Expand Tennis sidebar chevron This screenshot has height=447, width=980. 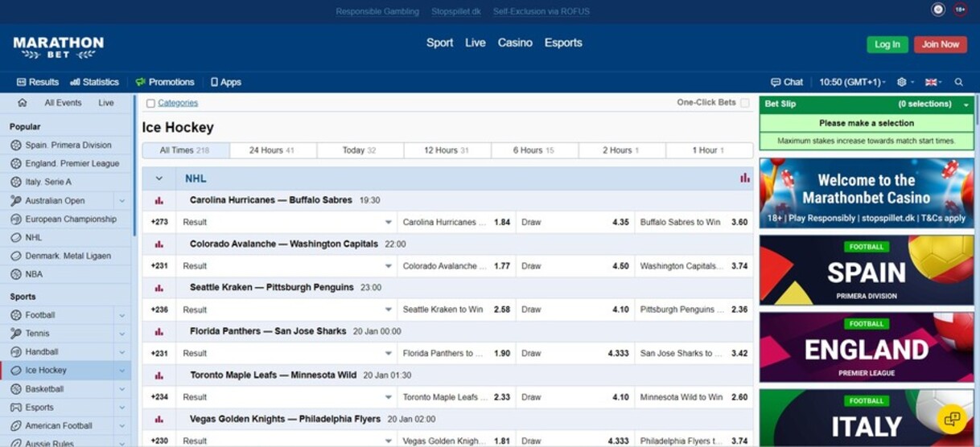[122, 334]
